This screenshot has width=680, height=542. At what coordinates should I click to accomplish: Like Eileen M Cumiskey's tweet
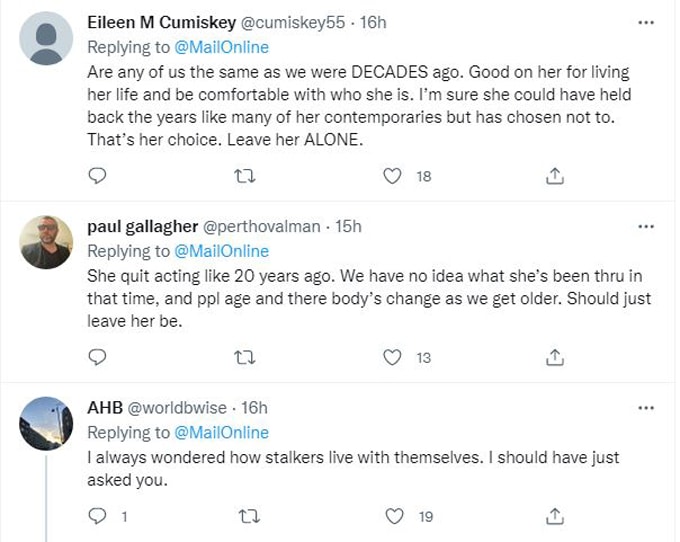point(393,176)
